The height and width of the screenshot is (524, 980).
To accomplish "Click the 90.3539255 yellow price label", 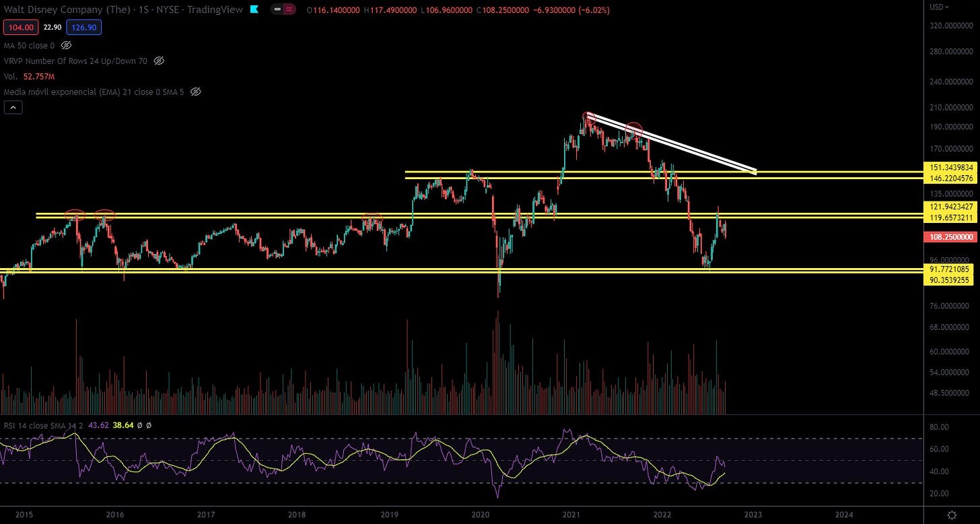I will (948, 280).
